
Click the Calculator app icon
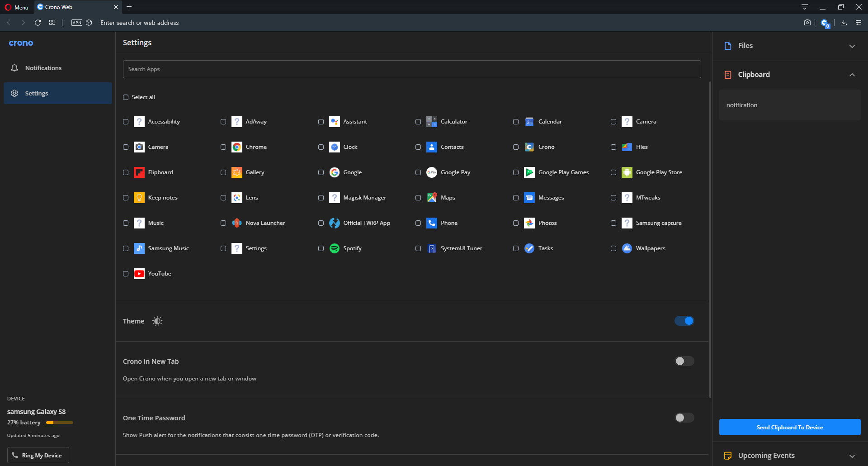coord(432,122)
